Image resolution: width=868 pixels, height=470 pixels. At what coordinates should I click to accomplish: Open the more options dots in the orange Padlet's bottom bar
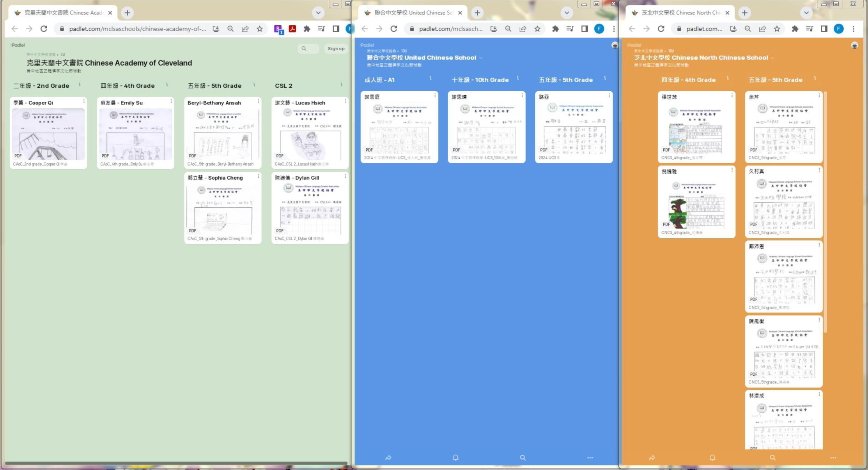coord(833,458)
